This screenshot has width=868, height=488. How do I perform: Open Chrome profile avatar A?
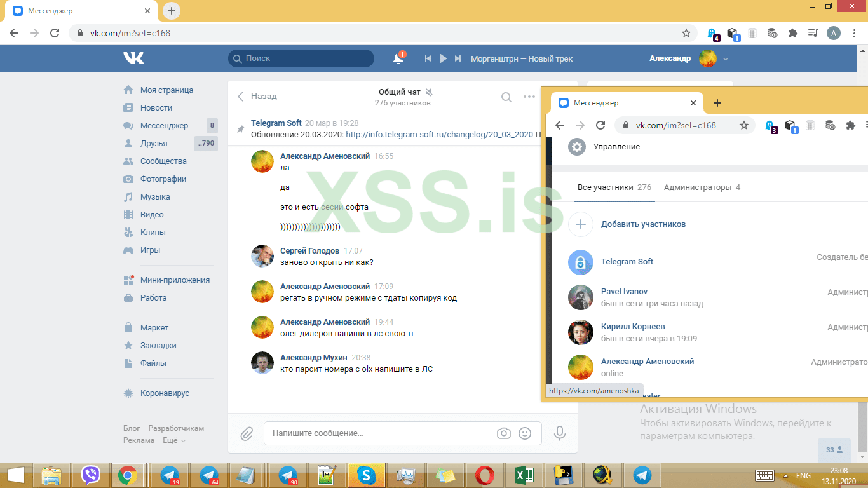tap(834, 33)
